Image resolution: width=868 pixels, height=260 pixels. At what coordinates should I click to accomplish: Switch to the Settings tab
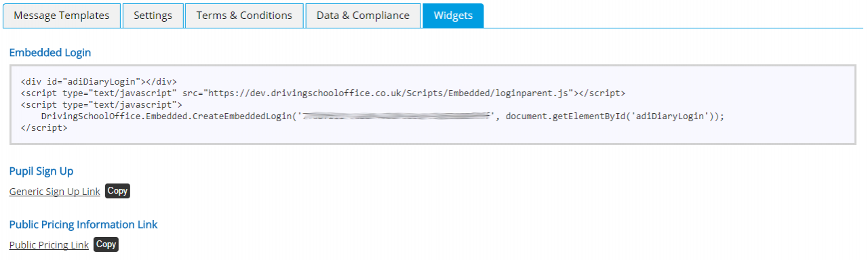(153, 16)
